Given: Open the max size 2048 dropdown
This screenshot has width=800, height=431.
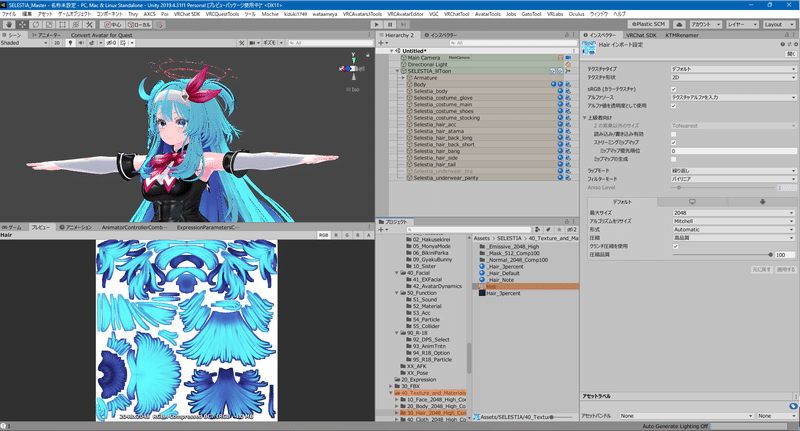Looking at the screenshot, I should [734, 213].
